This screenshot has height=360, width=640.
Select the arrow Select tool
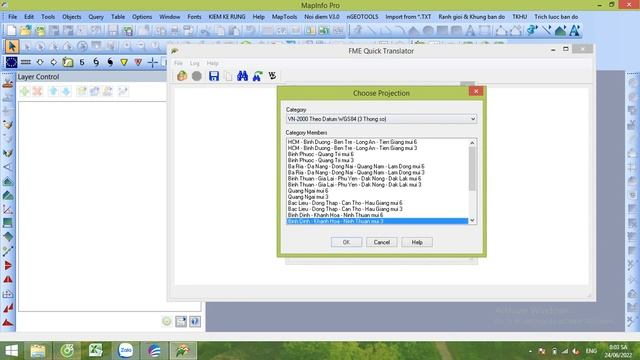coord(11,46)
